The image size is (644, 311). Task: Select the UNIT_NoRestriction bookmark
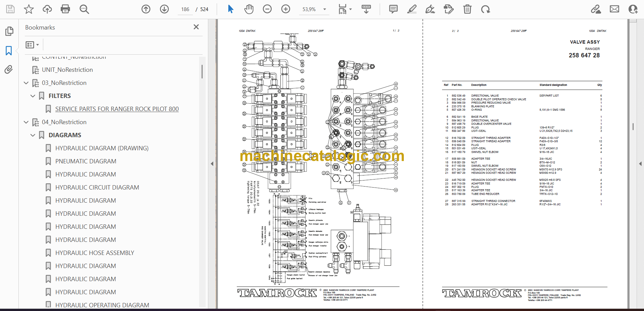click(67, 70)
